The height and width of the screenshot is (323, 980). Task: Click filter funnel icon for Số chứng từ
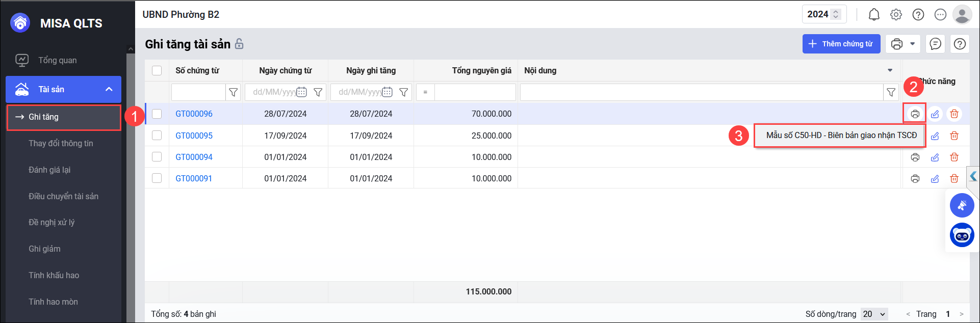pyautogui.click(x=233, y=92)
